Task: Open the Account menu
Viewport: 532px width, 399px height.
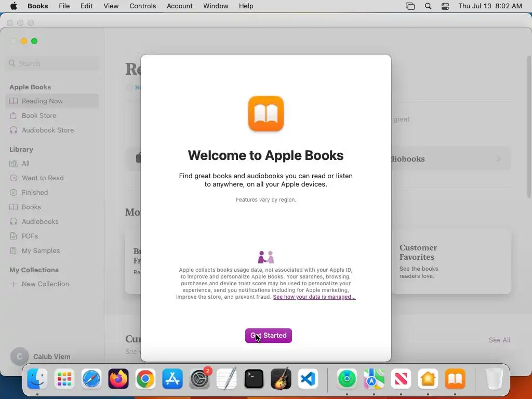Action: coord(179,6)
